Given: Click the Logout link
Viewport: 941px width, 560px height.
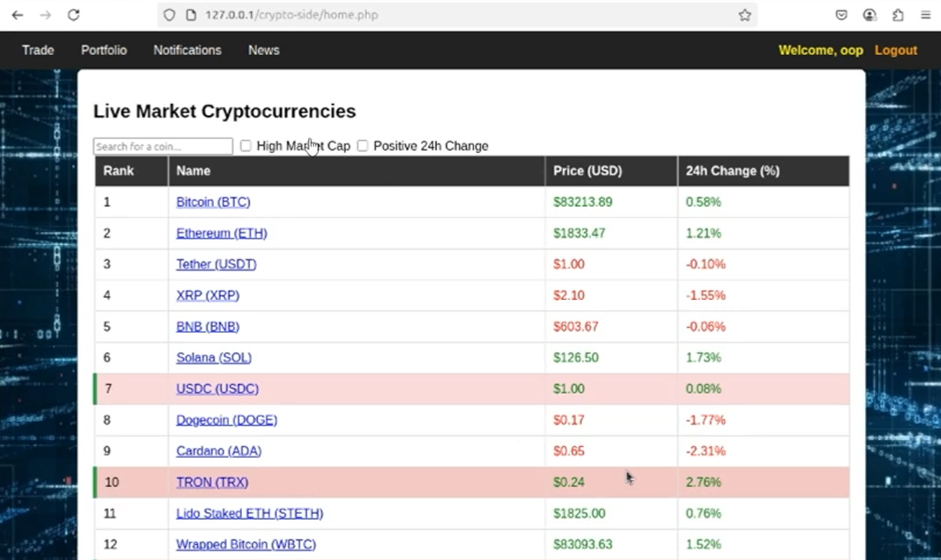Looking at the screenshot, I should [x=896, y=50].
